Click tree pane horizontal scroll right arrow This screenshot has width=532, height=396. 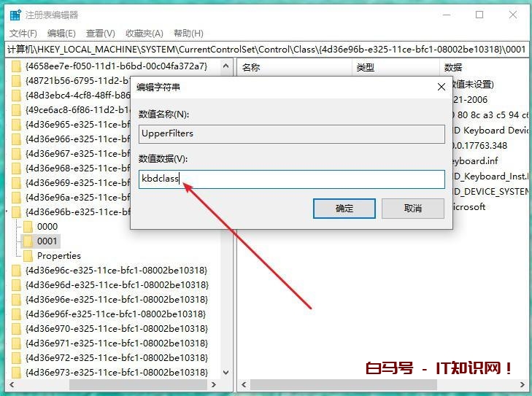click(x=214, y=384)
